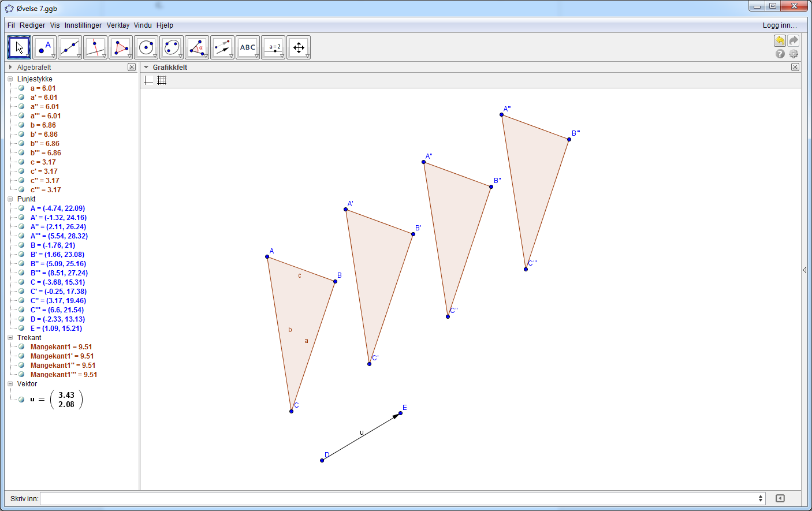Toggle visibility of point B = (-1.76, 21)
The width and height of the screenshot is (812, 511).
point(21,245)
